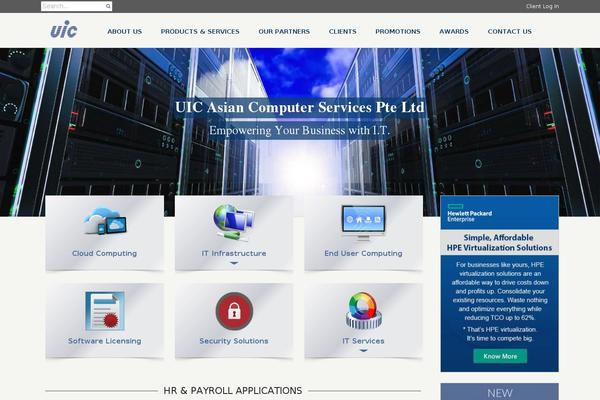This screenshot has height=400, width=600.
Task: Click the Cloud Computing devices icon
Action: click(x=105, y=221)
